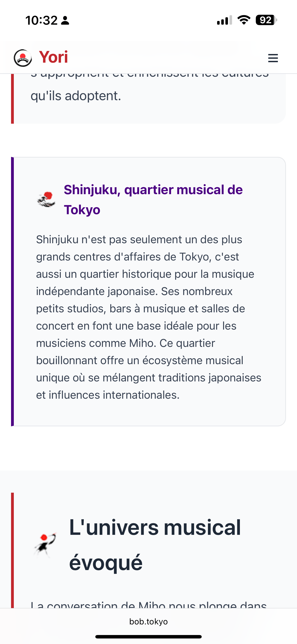
Task: Tap the Wi-Fi status icon
Action: (x=244, y=20)
